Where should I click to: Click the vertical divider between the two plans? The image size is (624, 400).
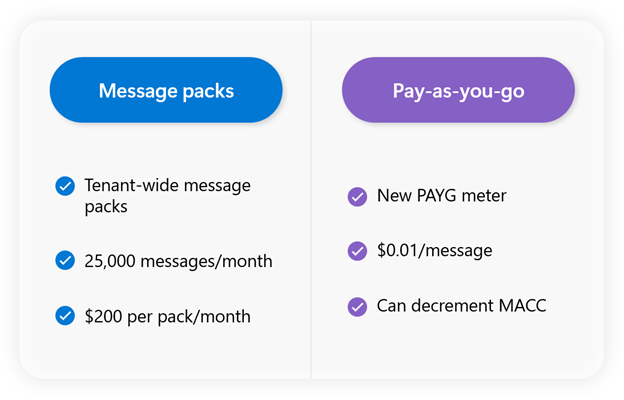point(311,200)
